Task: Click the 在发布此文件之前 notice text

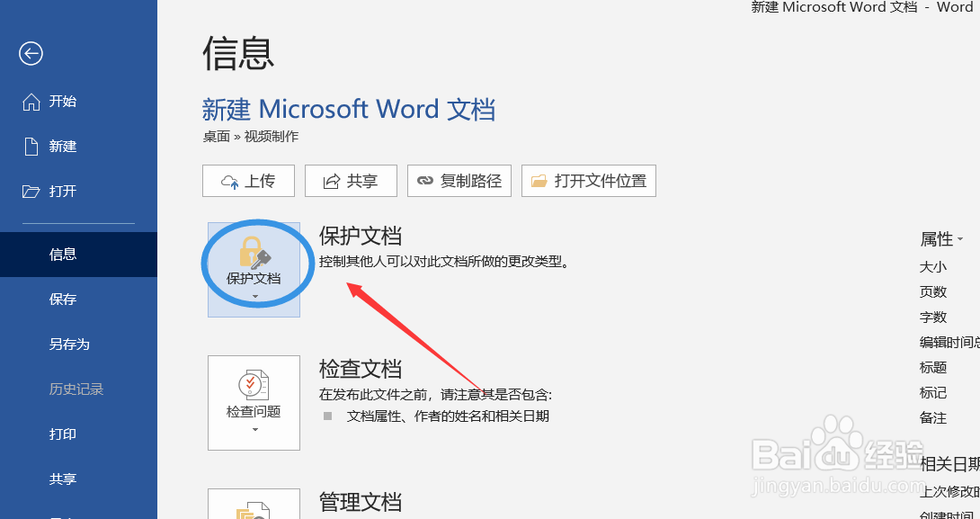Action: click(x=436, y=395)
